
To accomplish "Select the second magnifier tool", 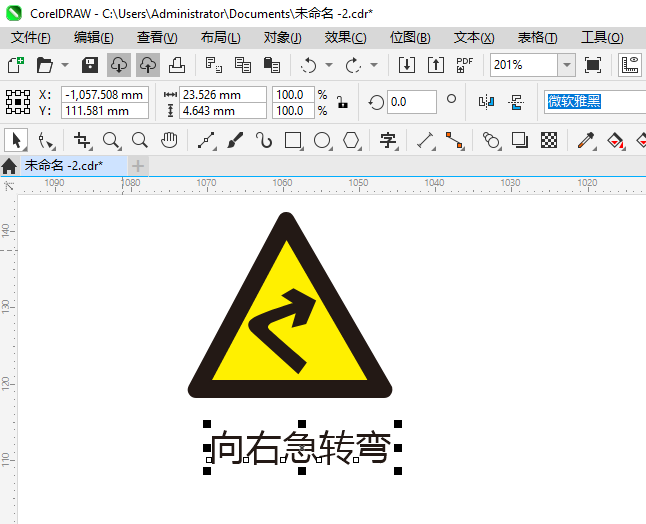I will [x=140, y=140].
